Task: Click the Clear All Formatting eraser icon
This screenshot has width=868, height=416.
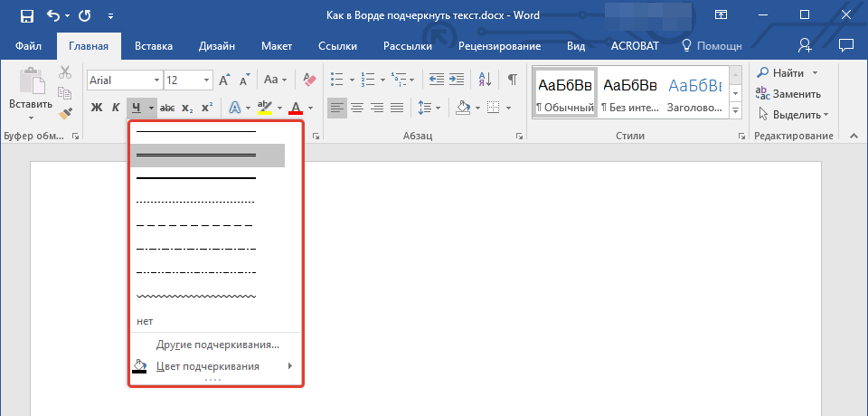Action: click(311, 80)
